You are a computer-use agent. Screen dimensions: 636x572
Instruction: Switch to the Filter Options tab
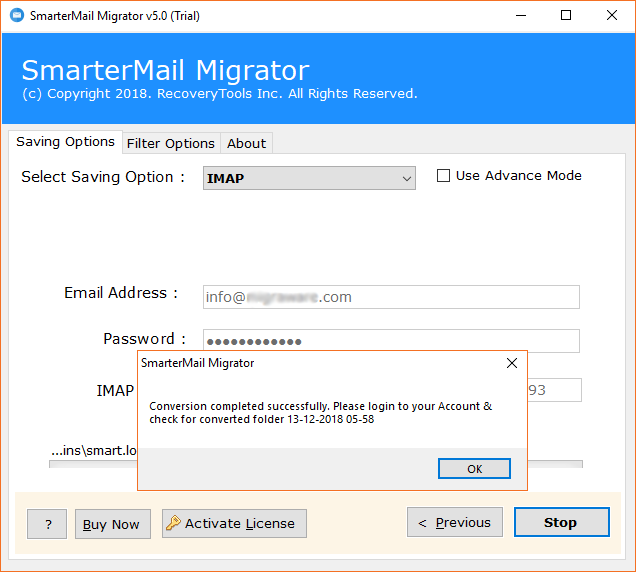(171, 144)
